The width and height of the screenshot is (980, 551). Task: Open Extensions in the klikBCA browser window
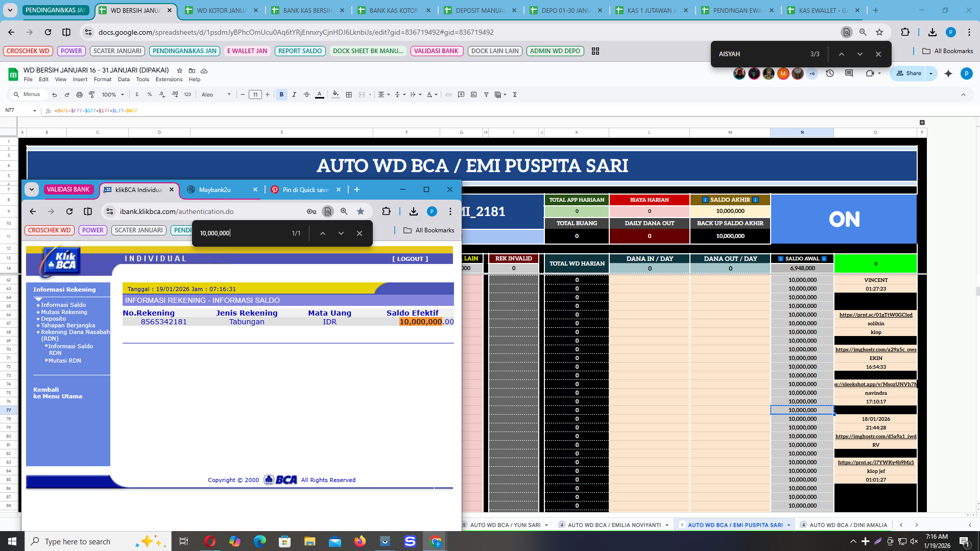386,211
